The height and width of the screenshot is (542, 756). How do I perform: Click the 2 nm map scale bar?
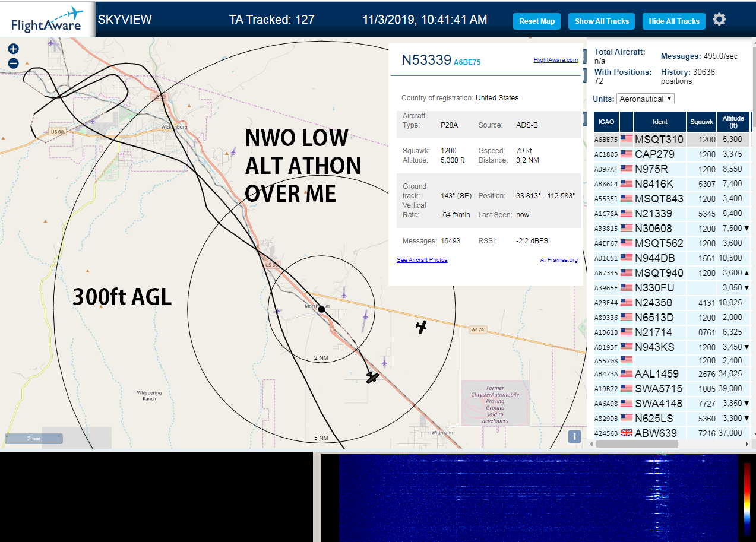click(34, 439)
